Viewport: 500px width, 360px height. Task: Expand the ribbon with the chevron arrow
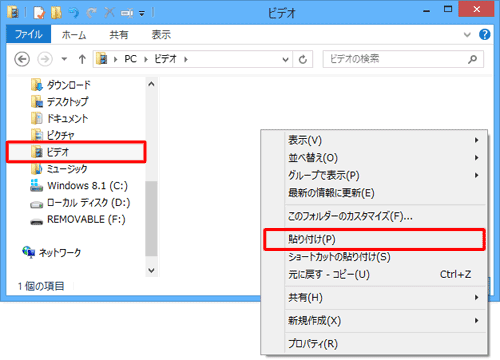pyautogui.click(x=467, y=34)
